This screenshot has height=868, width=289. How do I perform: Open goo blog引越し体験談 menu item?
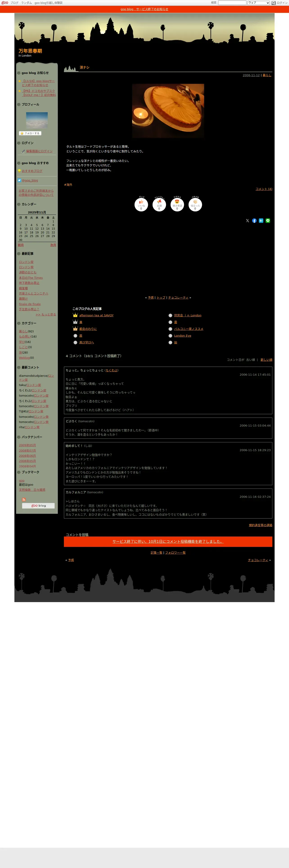[x=48, y=3]
